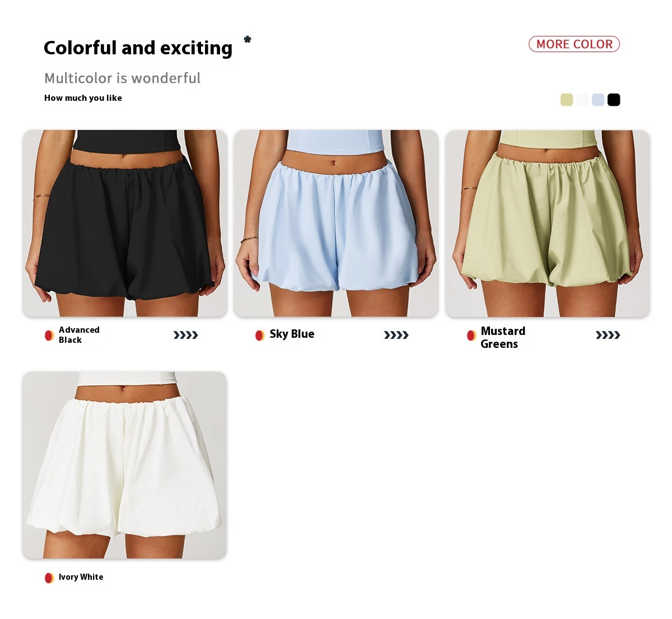Image resolution: width=672 pixels, height=619 pixels.
Task: Click the arrows beside Sky Blue
Action: pyautogui.click(x=396, y=335)
